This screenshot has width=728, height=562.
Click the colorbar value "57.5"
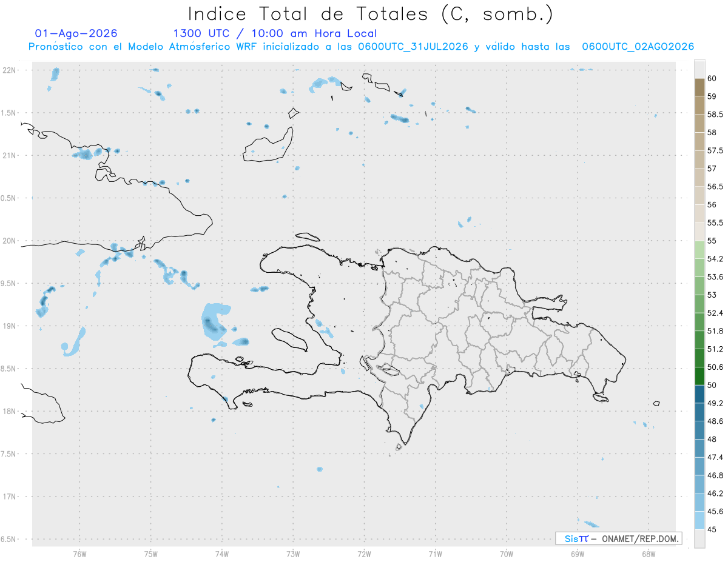tap(715, 150)
